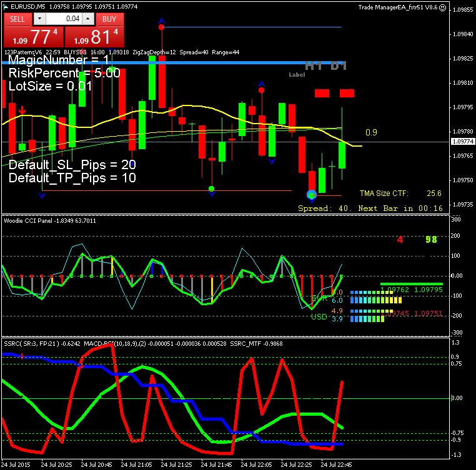Viewport: 476px width, 470px height.
Task: Click the H1 timeframe label
Action: 314,66
